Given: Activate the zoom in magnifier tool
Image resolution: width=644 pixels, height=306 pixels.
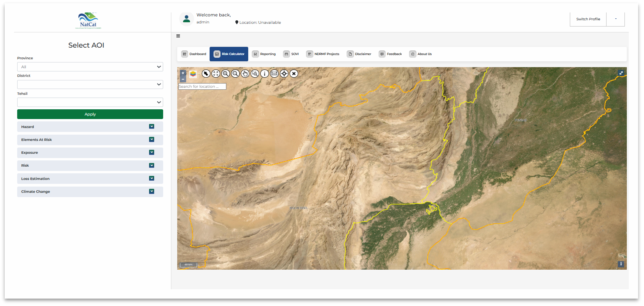Looking at the screenshot, I should click(x=226, y=73).
